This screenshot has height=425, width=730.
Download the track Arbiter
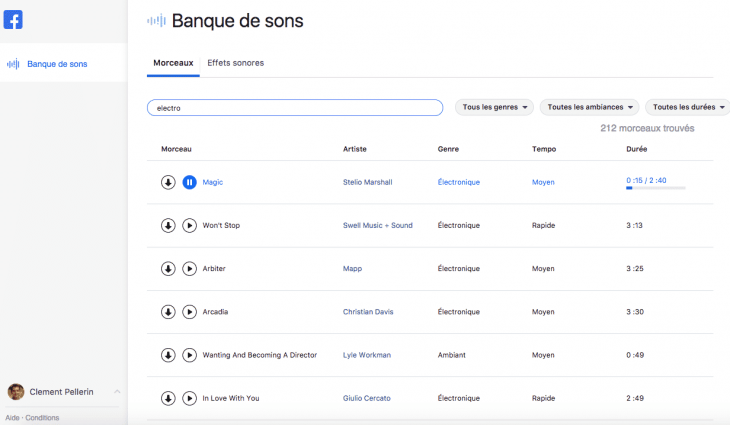pyautogui.click(x=168, y=269)
